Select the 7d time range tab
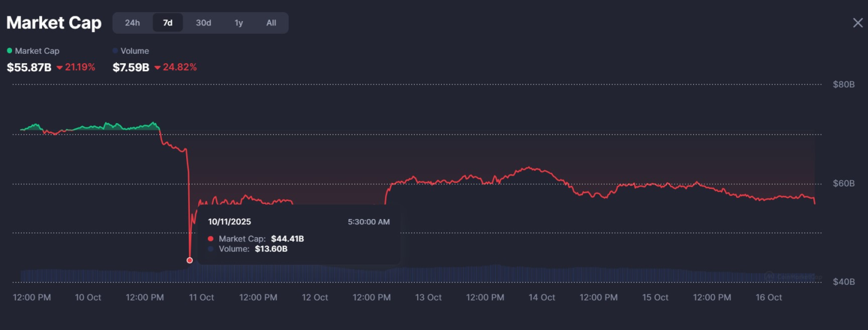Viewport: 868px width, 330px height. [x=168, y=23]
